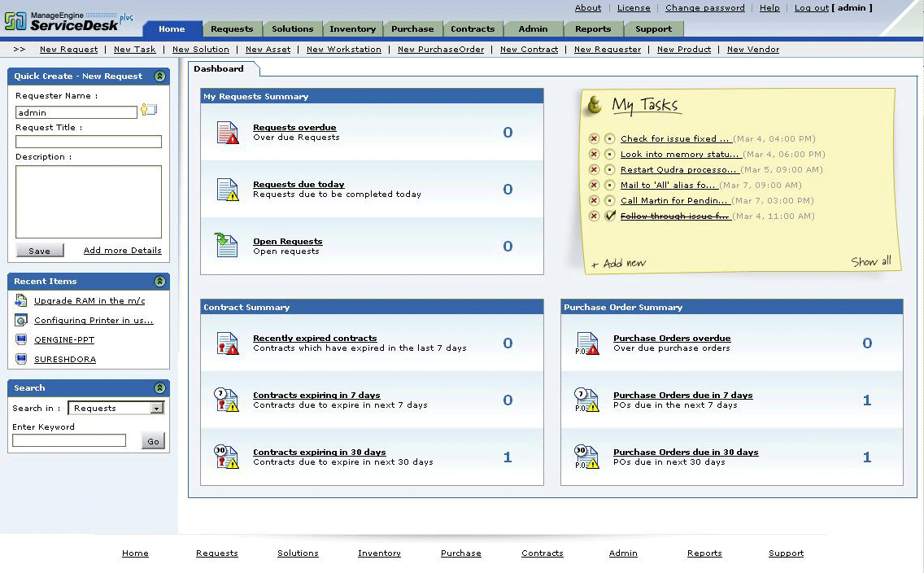924x573 pixels.
Task: Click 'Add new' on My Tasks note
Action: (619, 264)
